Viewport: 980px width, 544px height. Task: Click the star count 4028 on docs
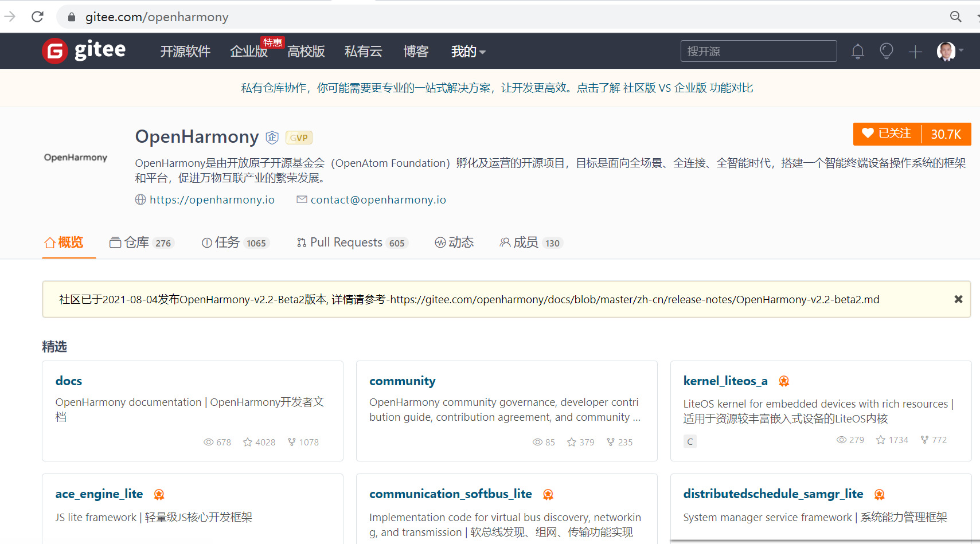point(259,442)
